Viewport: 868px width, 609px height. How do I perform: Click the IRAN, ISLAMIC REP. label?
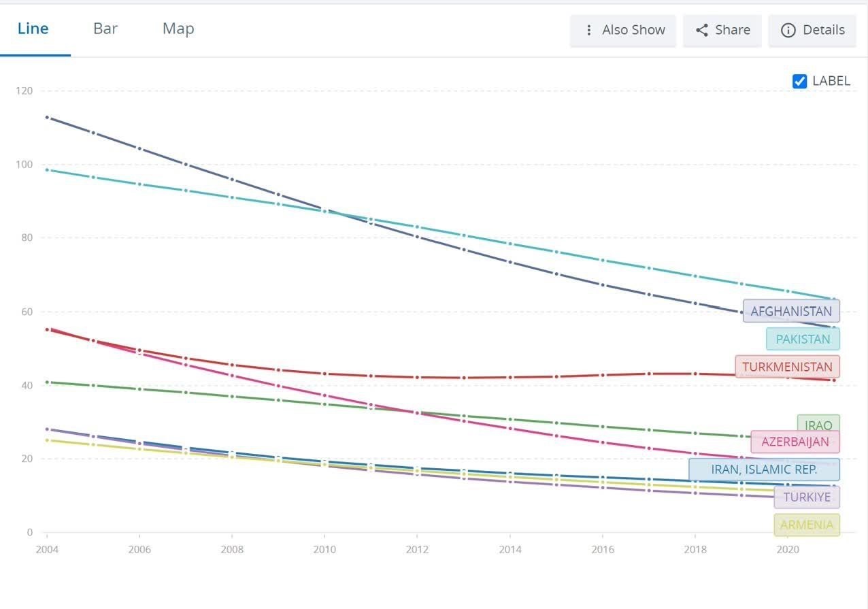[x=763, y=470]
